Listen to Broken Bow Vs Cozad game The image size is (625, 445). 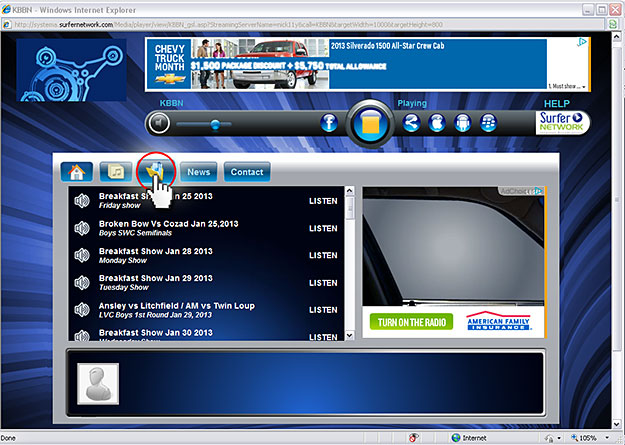(323, 228)
